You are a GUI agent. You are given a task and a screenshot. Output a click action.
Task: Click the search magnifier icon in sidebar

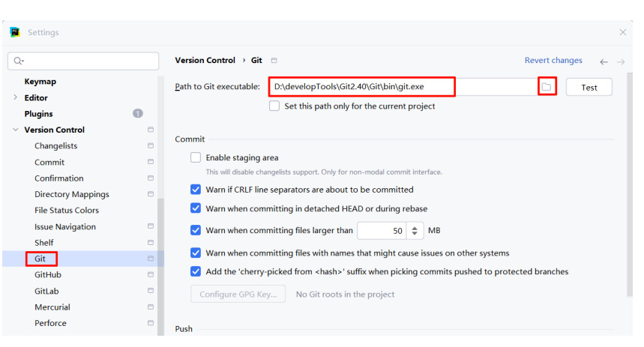[18, 61]
